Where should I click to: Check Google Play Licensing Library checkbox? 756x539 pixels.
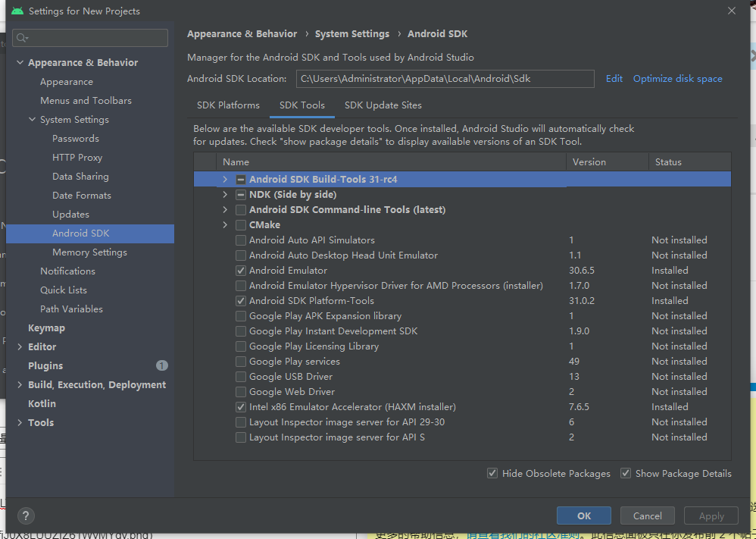(x=241, y=346)
